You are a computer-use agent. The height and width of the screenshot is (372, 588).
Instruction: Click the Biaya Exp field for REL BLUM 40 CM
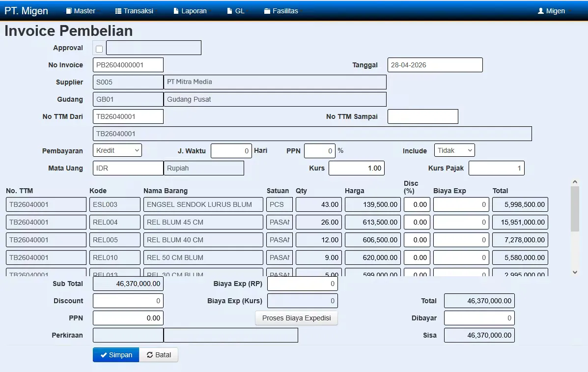point(461,240)
